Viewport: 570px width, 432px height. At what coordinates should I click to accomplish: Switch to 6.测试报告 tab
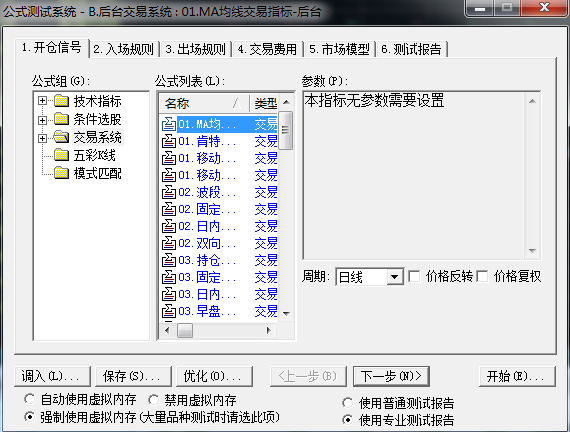(x=412, y=49)
